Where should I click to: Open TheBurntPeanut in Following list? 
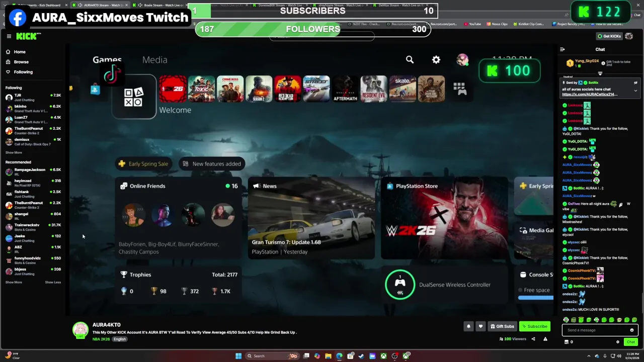click(x=33, y=130)
